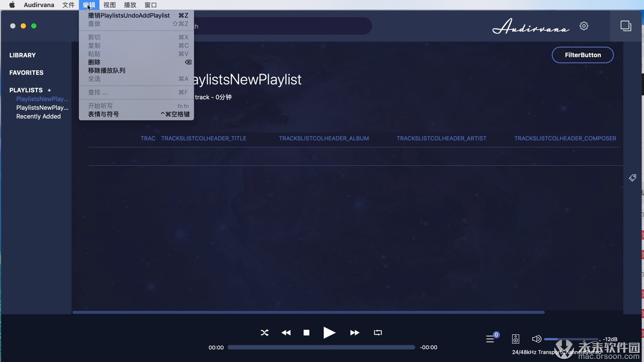The image size is (644, 362).
Task: Toggle repeat mode
Action: (x=378, y=333)
